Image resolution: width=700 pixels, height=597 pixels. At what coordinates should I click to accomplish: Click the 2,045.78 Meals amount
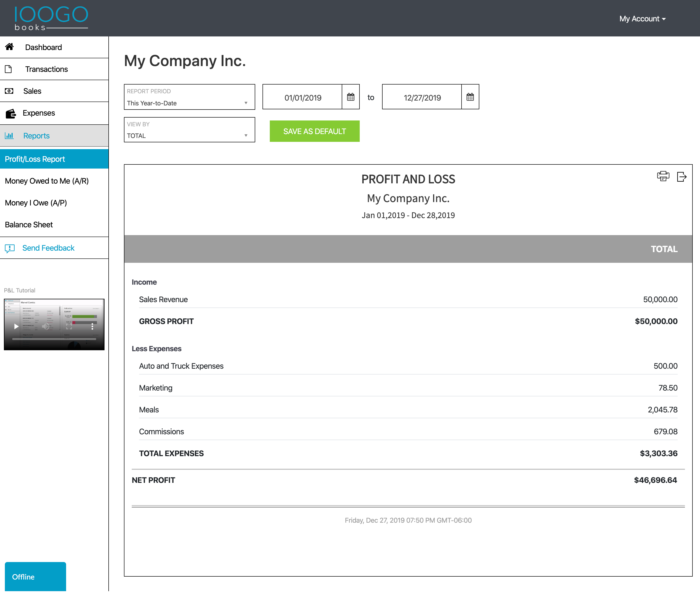[x=663, y=409]
